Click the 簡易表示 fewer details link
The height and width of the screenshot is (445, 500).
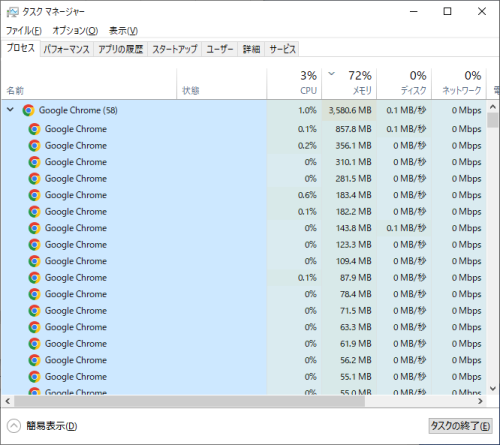coord(52,426)
